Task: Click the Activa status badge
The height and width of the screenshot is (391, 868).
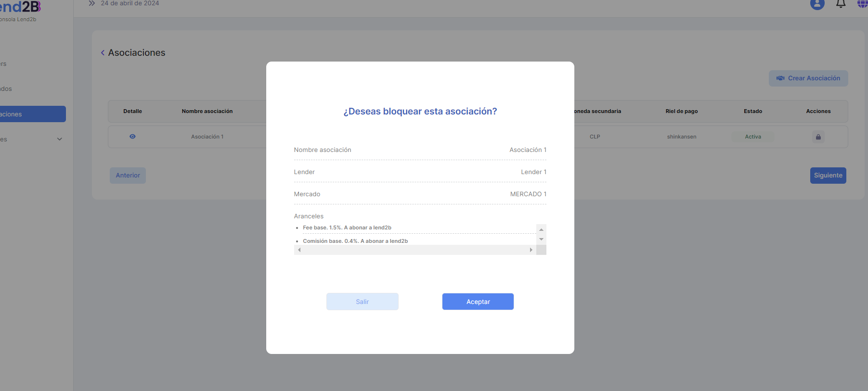Action: 752,137
